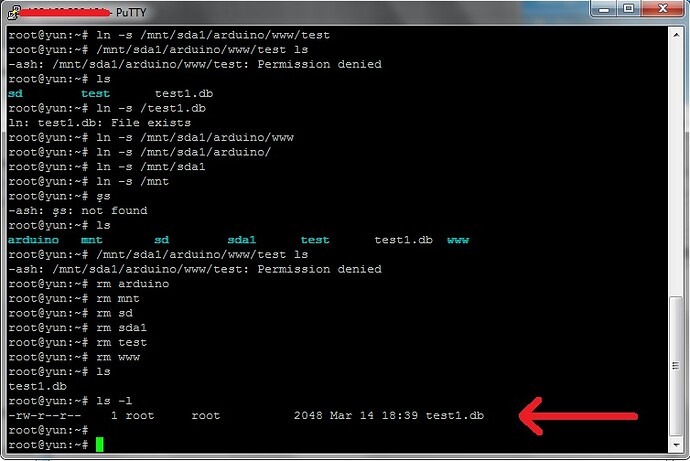Click the green terminal cursor block
690x461 pixels.
coord(99,445)
